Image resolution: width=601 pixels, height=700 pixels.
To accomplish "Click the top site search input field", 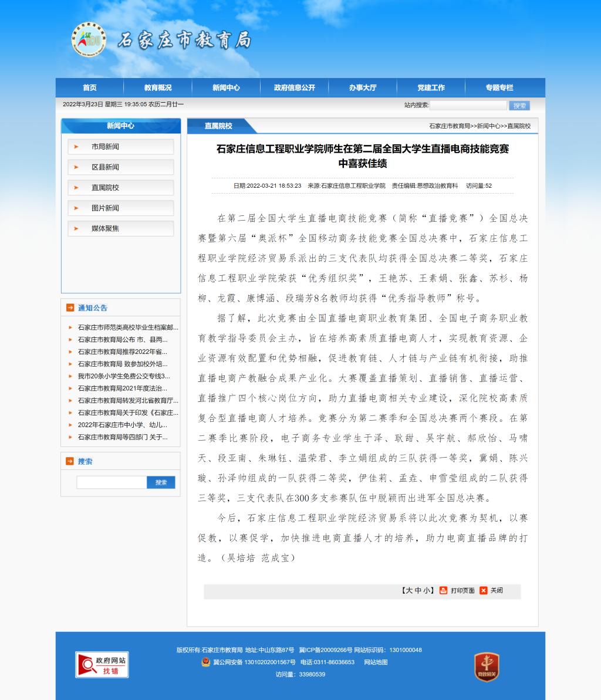I will tap(468, 106).
